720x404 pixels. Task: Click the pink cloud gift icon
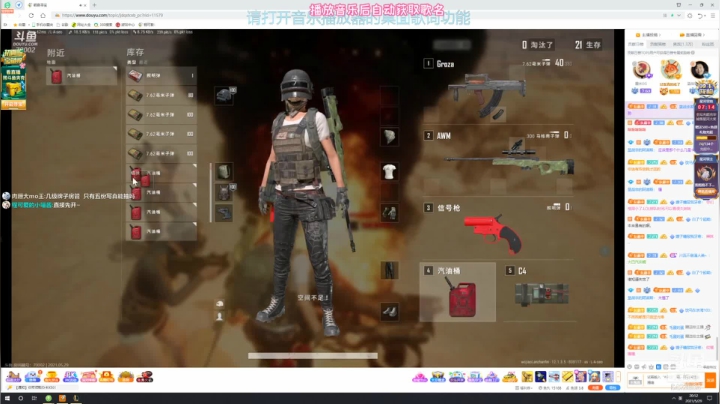tap(420, 377)
